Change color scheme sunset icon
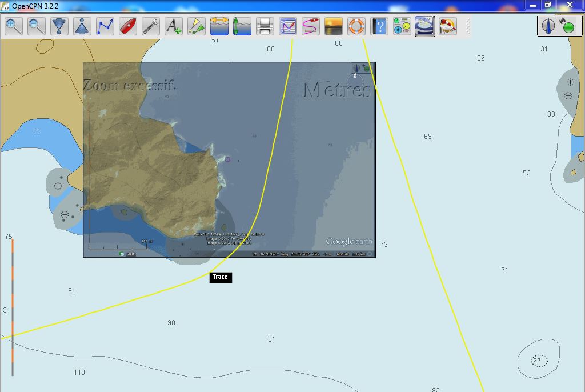This screenshot has height=392, width=585. coord(334,26)
